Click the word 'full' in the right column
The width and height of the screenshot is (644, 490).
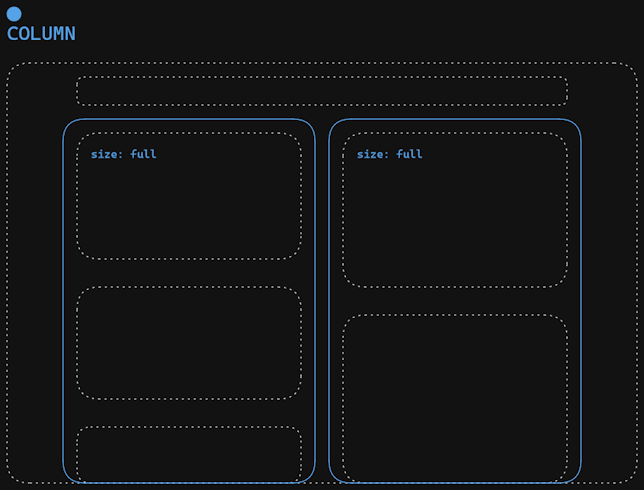pyautogui.click(x=409, y=154)
